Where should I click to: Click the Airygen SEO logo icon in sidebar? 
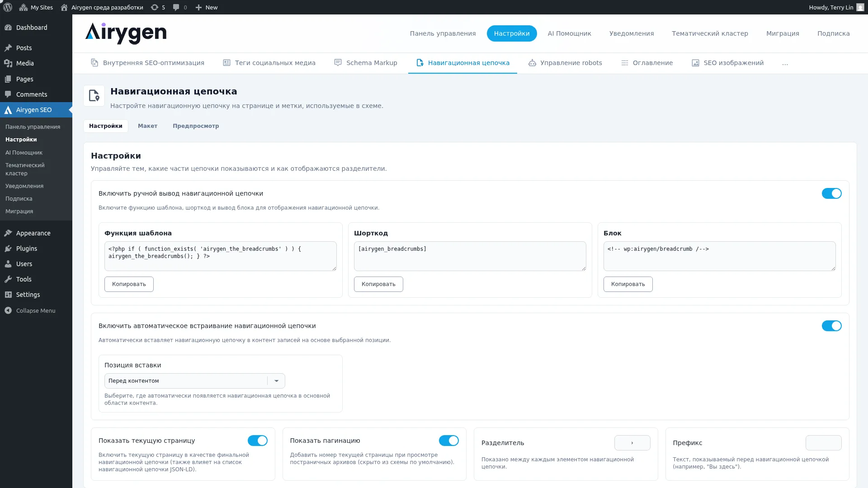pyautogui.click(x=8, y=110)
